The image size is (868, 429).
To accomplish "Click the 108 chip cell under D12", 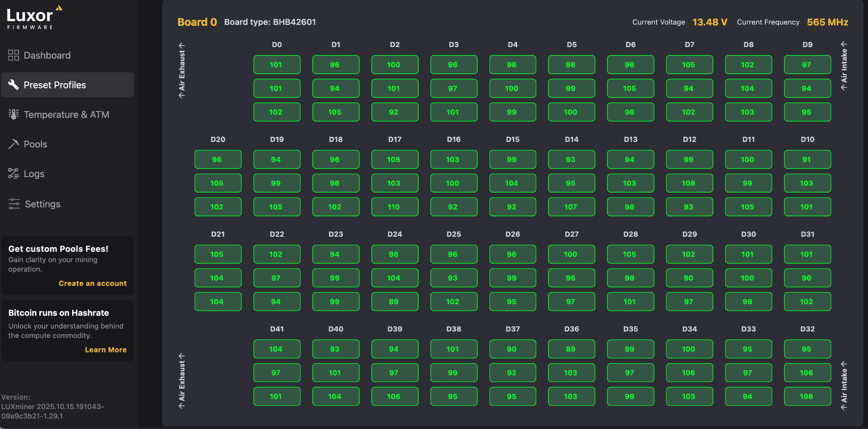I will click(689, 183).
